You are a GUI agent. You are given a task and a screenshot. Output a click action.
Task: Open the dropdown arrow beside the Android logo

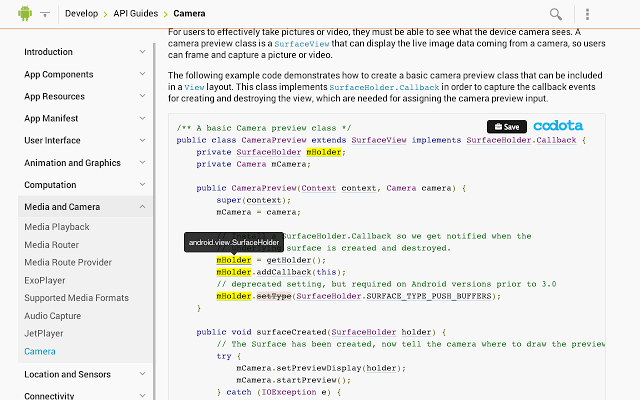point(45,14)
